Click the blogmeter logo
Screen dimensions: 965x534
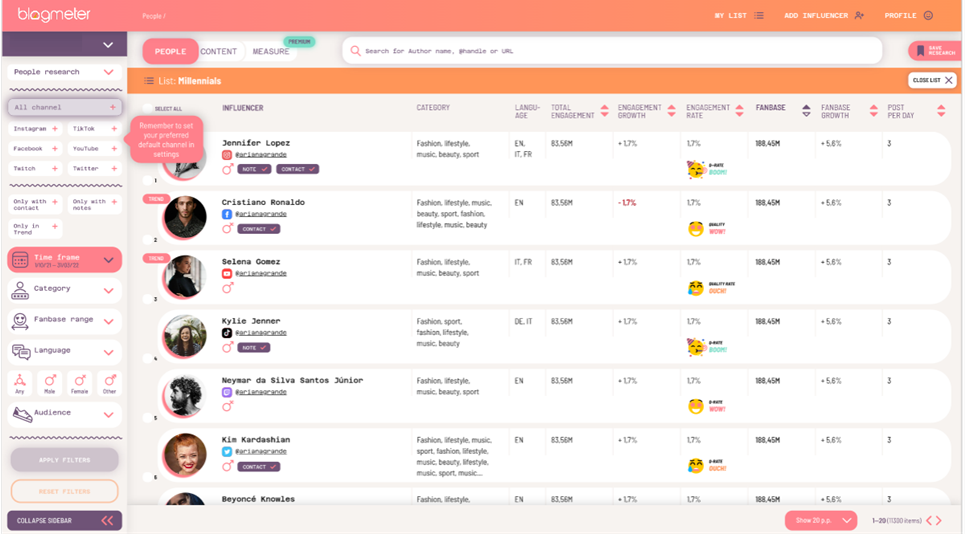[x=54, y=14]
